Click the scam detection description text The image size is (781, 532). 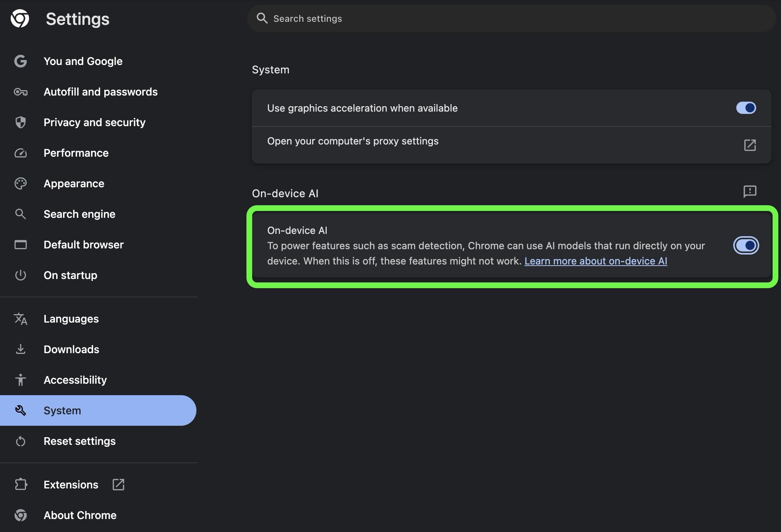pos(486,253)
